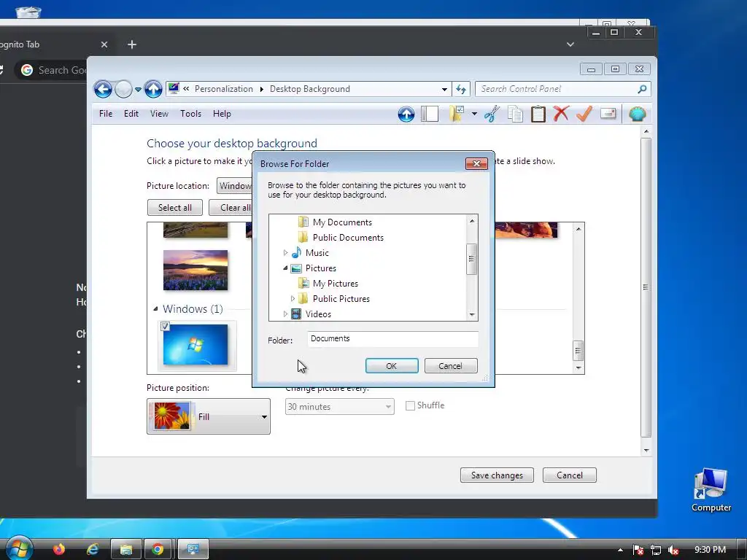747x560 pixels.
Task: Click the blue Up toolbar icon
Action: point(406,114)
